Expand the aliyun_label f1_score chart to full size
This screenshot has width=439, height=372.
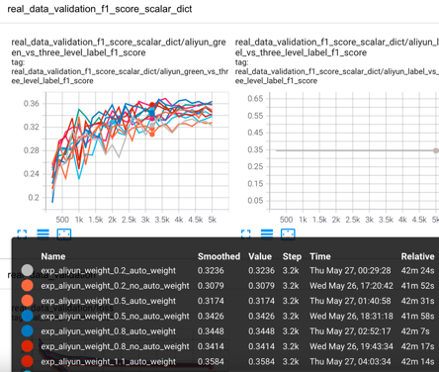point(246,234)
